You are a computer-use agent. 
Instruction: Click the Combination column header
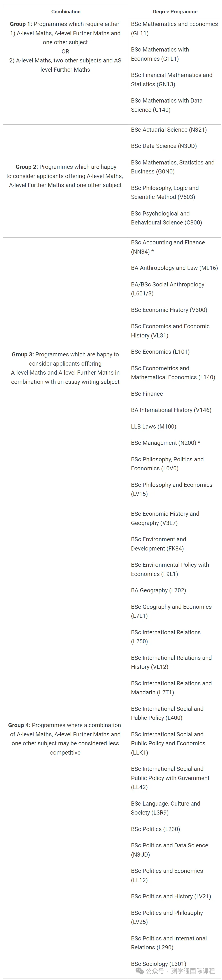[66, 12]
